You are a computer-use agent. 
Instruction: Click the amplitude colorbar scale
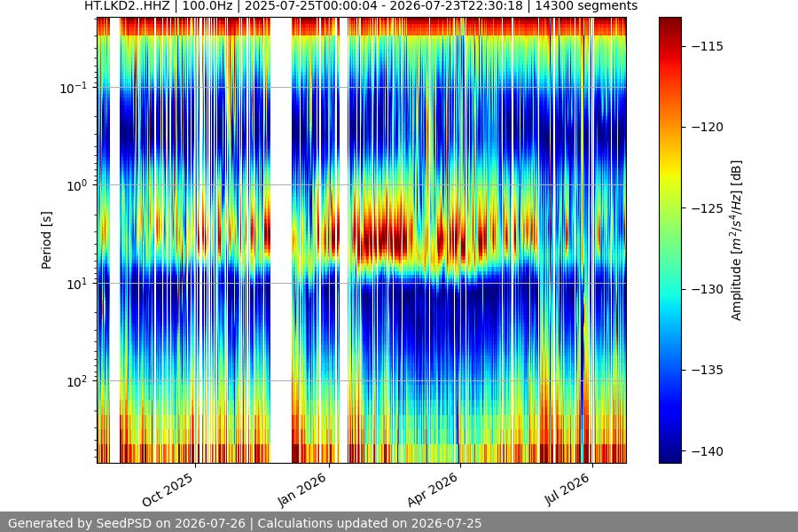[x=669, y=240]
